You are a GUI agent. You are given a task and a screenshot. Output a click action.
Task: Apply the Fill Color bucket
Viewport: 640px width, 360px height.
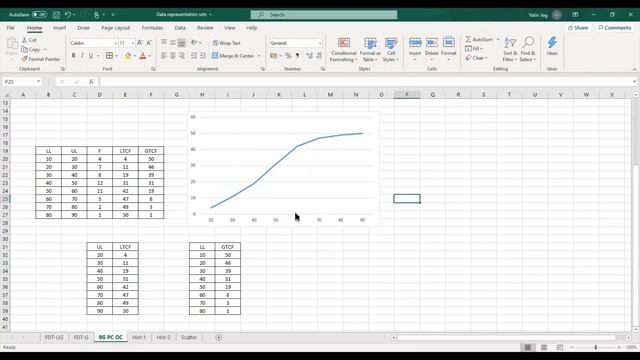(x=128, y=56)
